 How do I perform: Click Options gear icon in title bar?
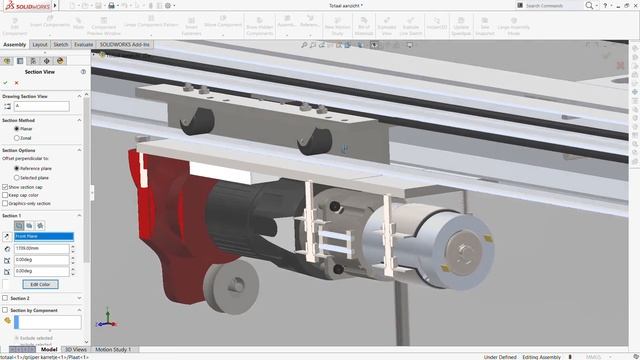(x=168, y=6)
